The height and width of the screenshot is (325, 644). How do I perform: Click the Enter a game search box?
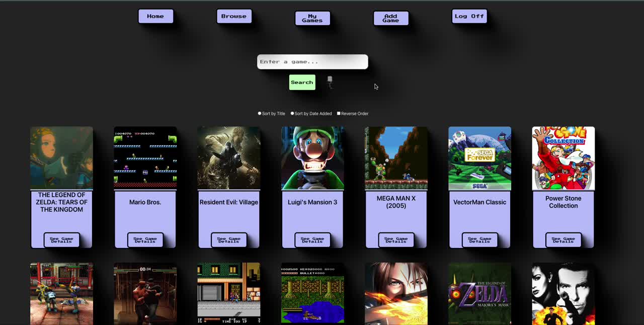tap(312, 61)
